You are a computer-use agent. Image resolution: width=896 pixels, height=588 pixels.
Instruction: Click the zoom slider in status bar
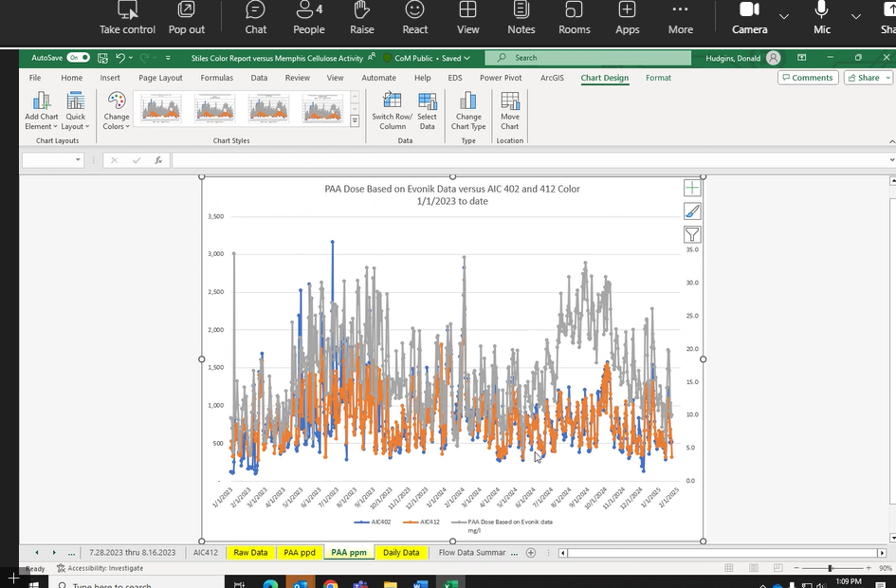[x=831, y=568]
